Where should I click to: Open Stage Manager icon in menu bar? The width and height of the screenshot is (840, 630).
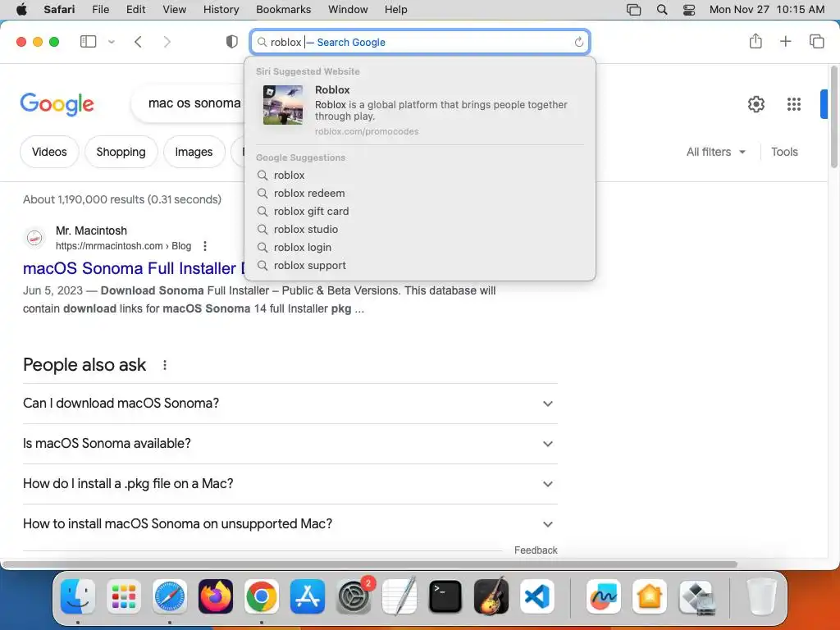click(633, 10)
